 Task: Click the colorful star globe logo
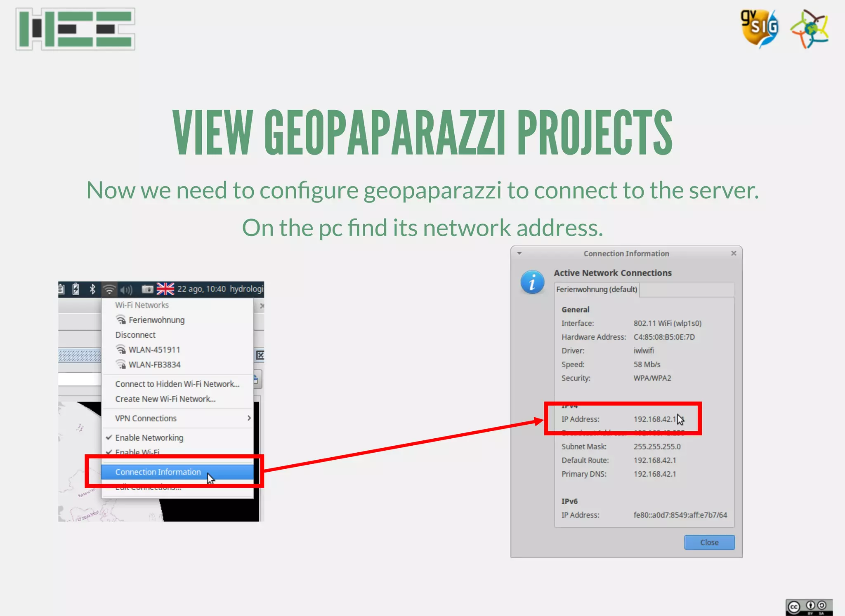[x=810, y=29]
